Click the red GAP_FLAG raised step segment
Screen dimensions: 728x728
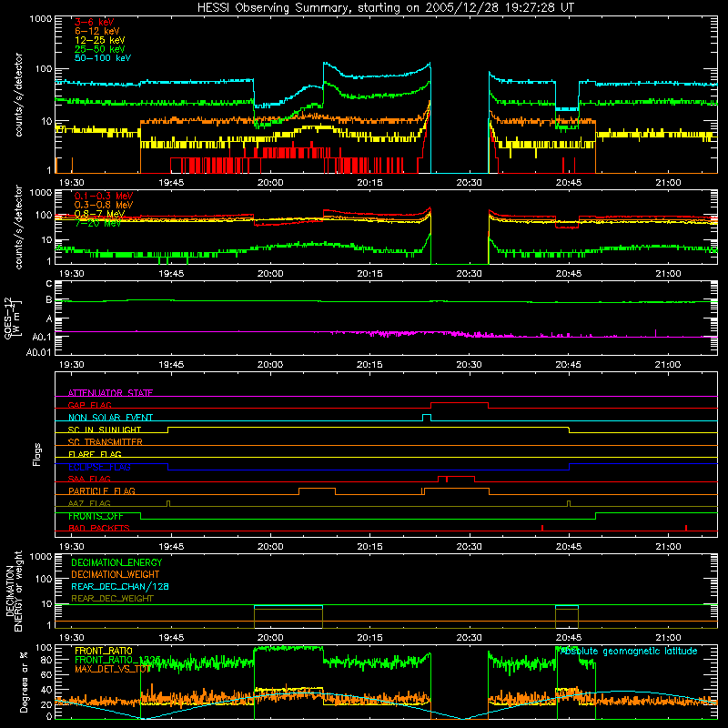pyautogui.click(x=460, y=402)
